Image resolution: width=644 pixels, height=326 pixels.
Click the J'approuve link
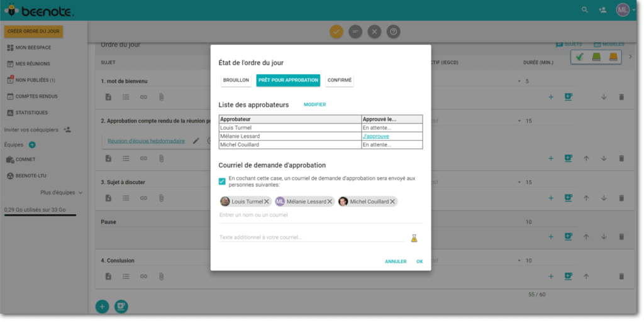(x=375, y=136)
